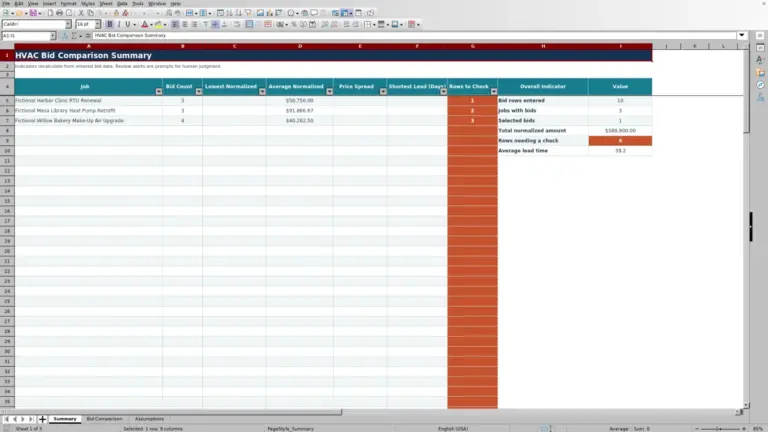Screen dimensions: 768x432
Task: Align cell text to the left
Action: 175,24
